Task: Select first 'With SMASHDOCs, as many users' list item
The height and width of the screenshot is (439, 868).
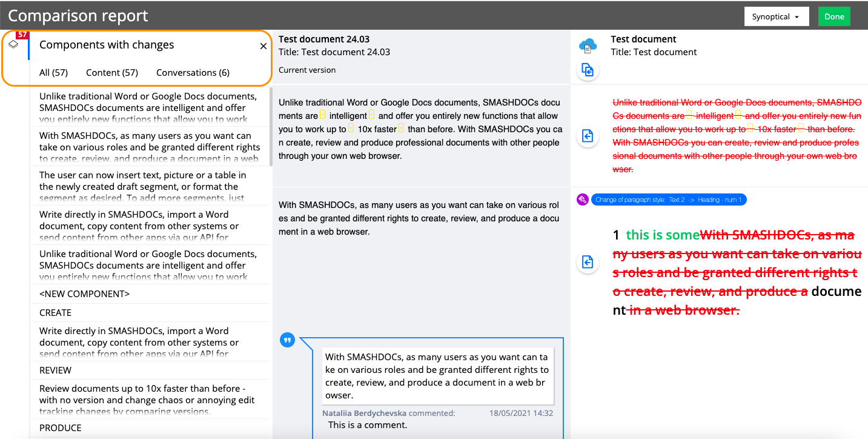Action: (x=150, y=146)
